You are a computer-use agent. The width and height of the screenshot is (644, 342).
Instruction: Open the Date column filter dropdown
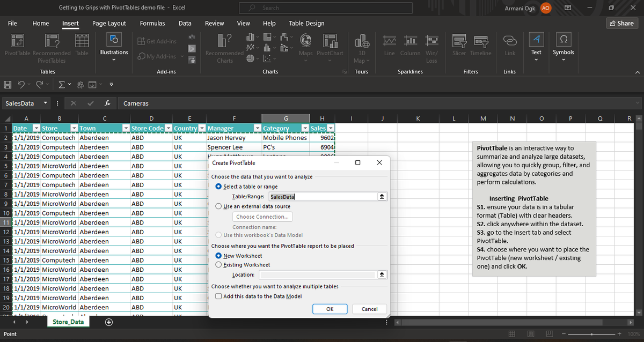[36, 128]
